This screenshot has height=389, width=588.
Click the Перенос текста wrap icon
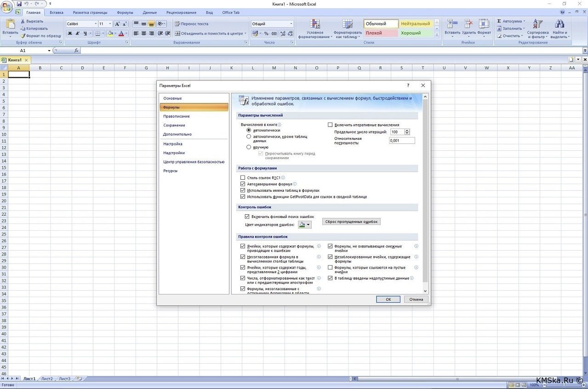(177, 24)
